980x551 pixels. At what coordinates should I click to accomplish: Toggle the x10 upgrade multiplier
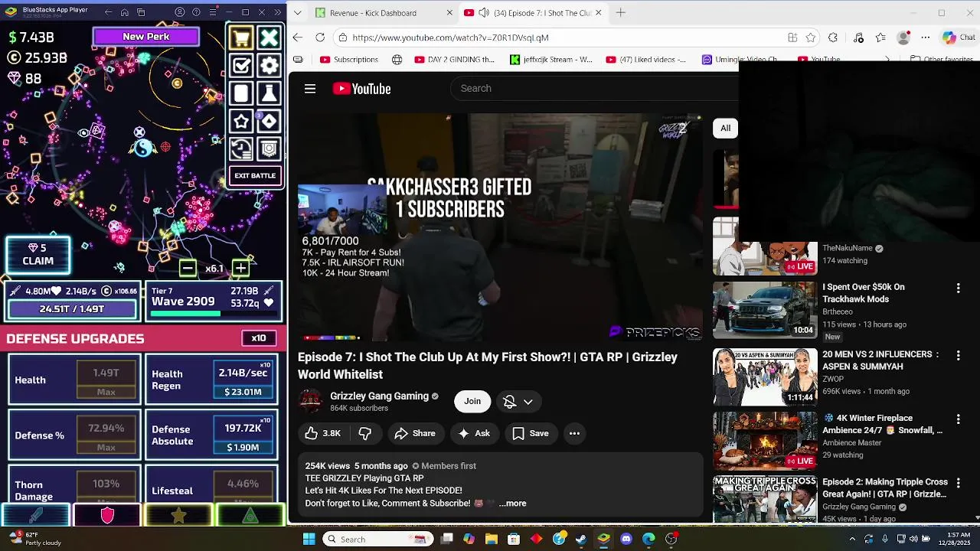pos(259,338)
